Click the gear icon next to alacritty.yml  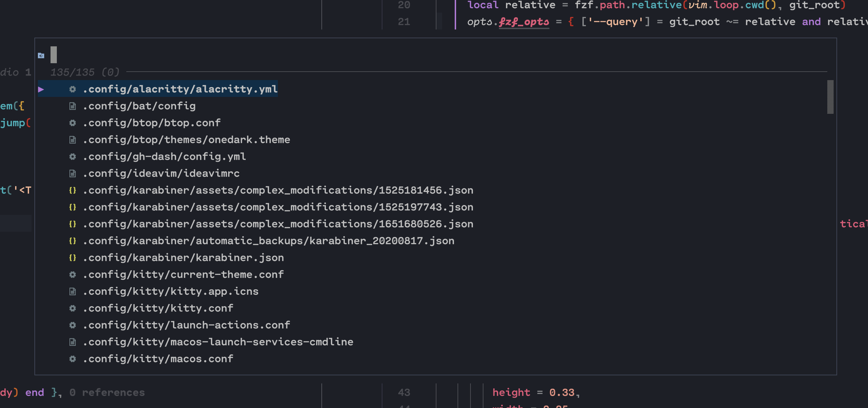click(x=73, y=90)
